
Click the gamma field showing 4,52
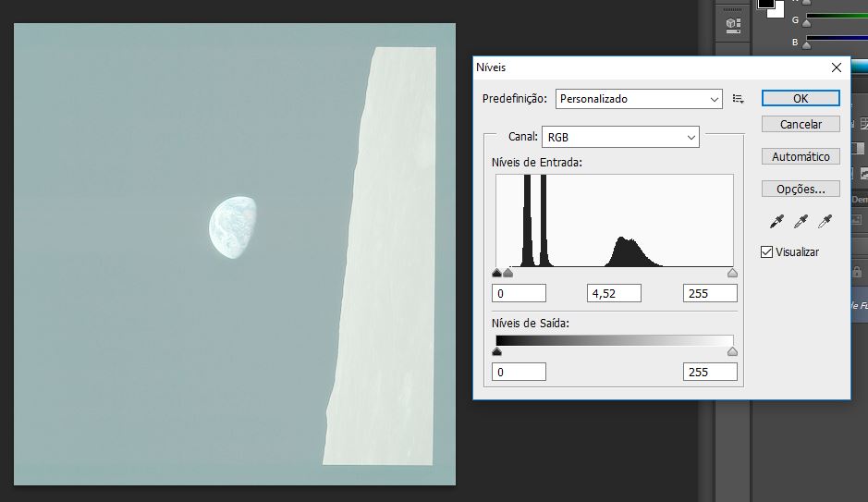point(614,293)
